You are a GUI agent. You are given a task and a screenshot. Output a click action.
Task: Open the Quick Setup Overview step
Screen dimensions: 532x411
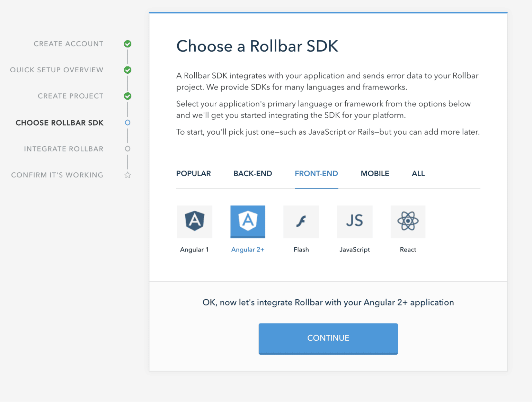pos(57,70)
